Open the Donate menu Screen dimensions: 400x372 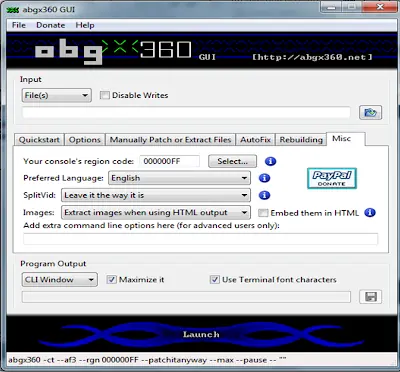[51, 25]
